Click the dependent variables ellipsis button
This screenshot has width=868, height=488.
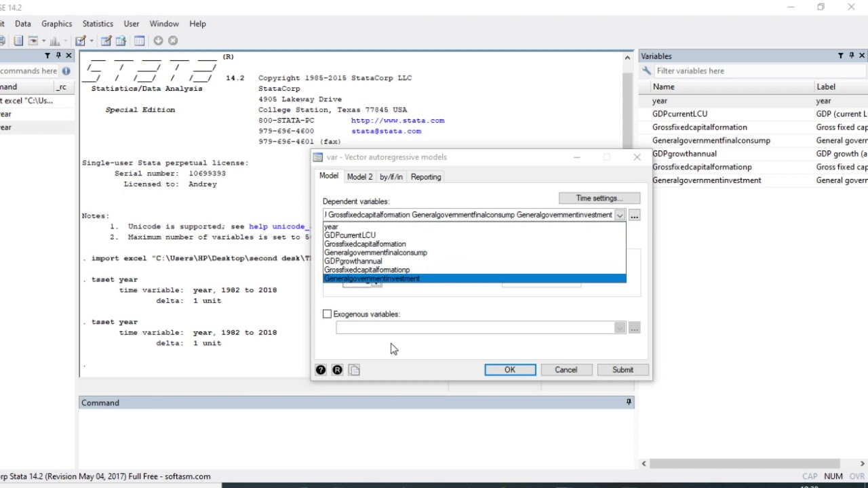coord(634,215)
